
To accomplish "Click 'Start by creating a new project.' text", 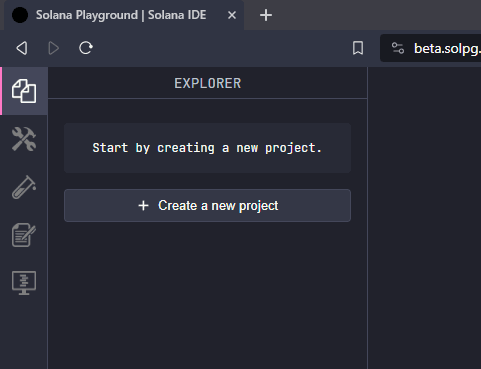I will [x=207, y=148].
